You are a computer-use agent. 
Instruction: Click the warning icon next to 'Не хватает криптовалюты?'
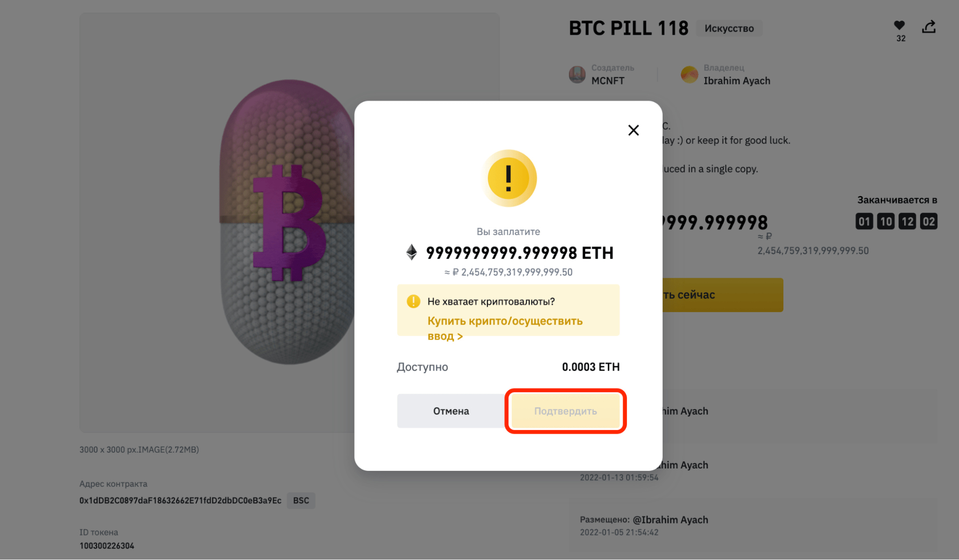pos(414,301)
